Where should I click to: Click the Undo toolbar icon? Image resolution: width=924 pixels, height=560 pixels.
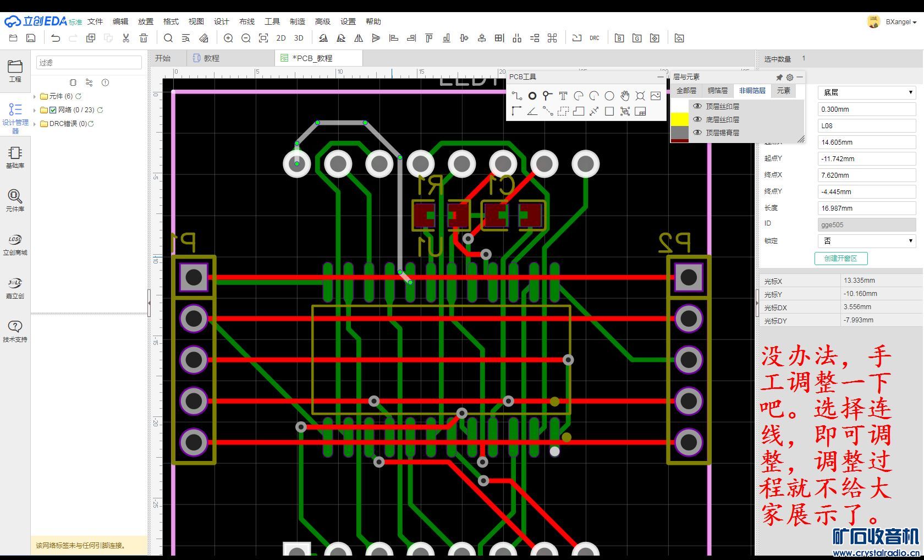point(56,38)
